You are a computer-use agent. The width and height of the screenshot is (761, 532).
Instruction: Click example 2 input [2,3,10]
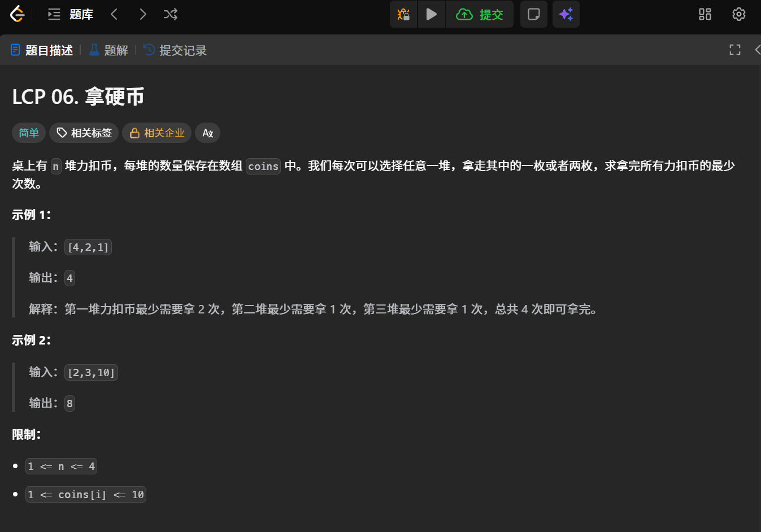coord(91,373)
